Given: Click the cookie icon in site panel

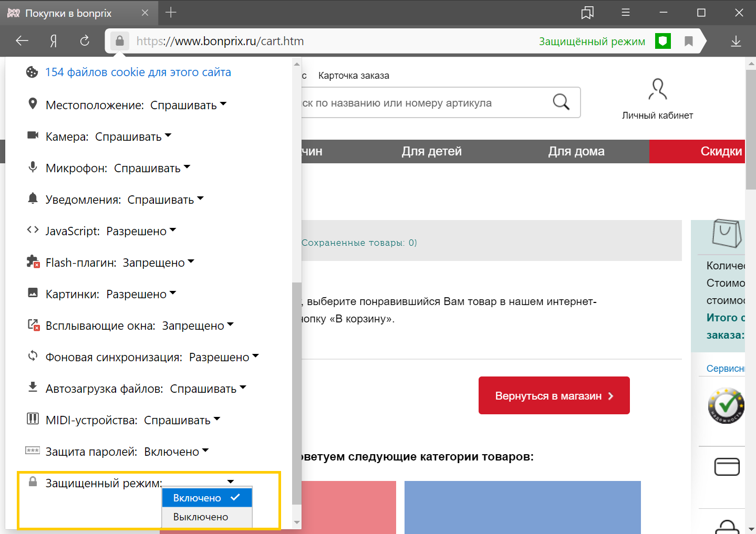Looking at the screenshot, I should coord(32,72).
